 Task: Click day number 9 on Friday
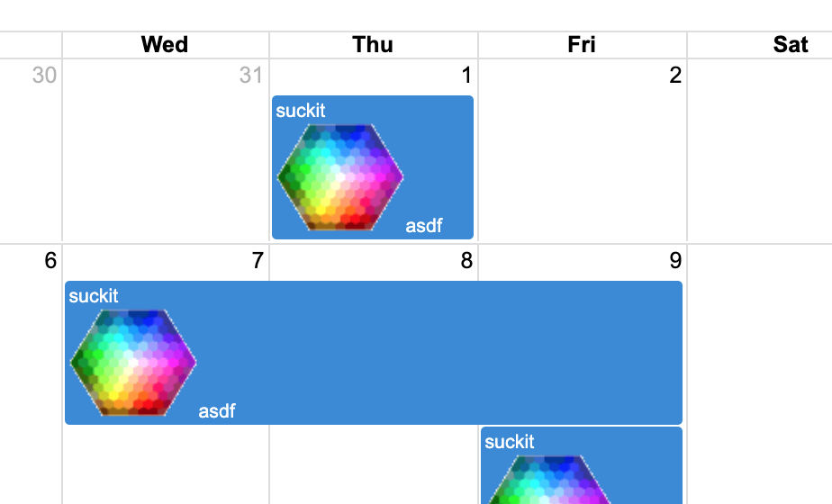point(674,261)
